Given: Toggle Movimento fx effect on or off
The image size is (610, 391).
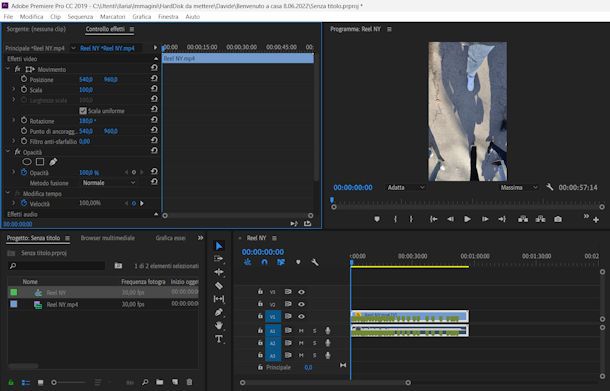Looking at the screenshot, I should (x=17, y=69).
